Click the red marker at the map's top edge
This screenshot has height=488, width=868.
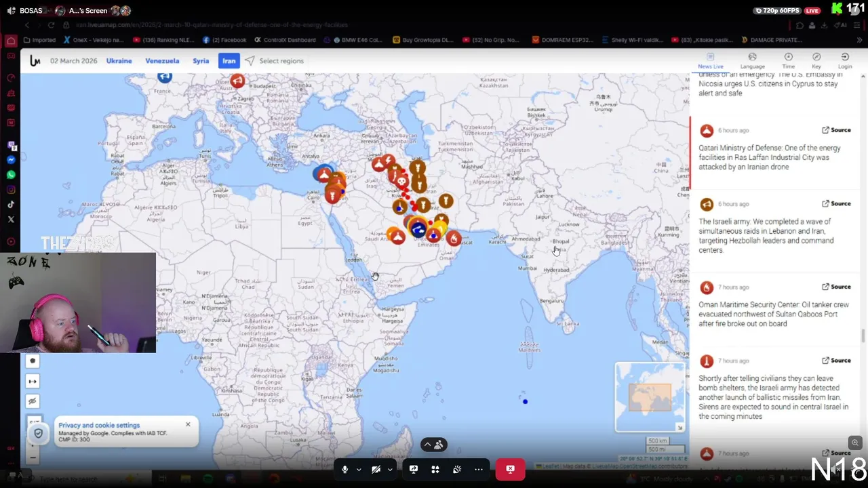(x=237, y=81)
